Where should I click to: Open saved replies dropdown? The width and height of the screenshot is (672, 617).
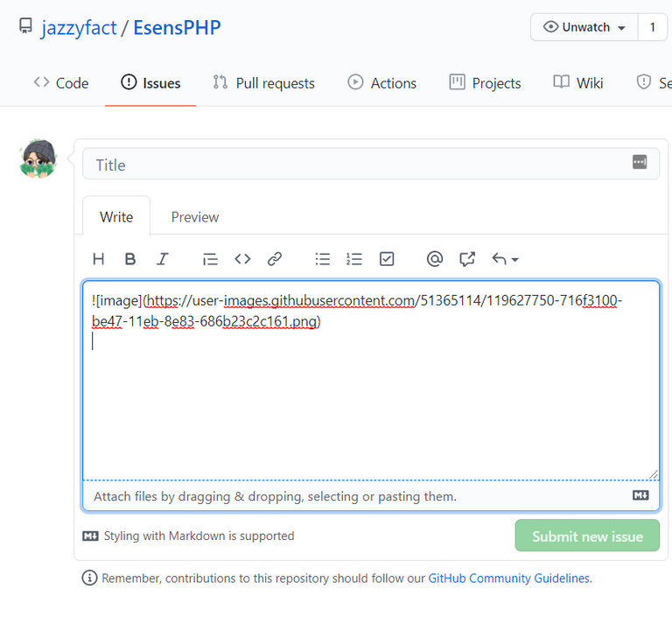(505, 259)
